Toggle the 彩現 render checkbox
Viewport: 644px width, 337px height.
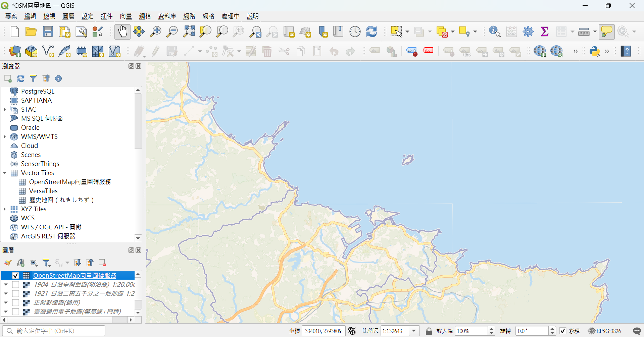[563, 331]
